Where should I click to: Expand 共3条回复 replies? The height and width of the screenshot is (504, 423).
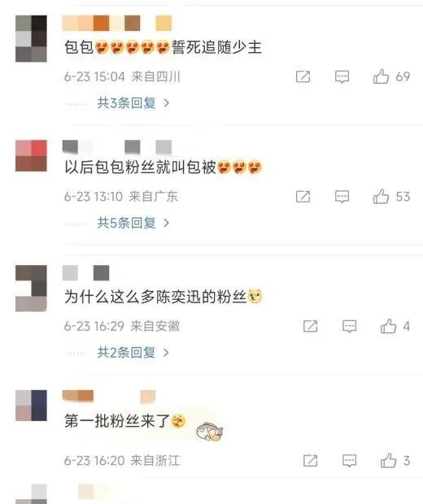(x=133, y=103)
